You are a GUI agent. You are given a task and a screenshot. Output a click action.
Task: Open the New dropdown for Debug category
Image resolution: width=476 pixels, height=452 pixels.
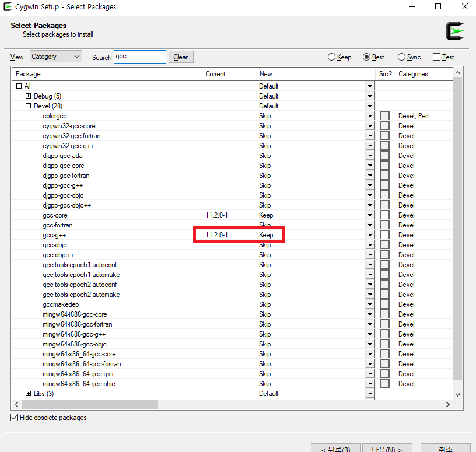(370, 96)
